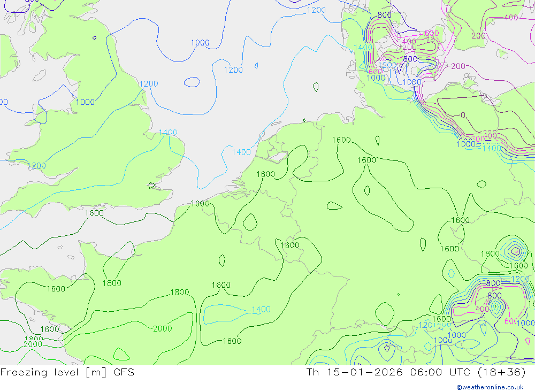Open the ©weatheronline.co.uk link
The width and height of the screenshot is (535, 392).
[490, 387]
